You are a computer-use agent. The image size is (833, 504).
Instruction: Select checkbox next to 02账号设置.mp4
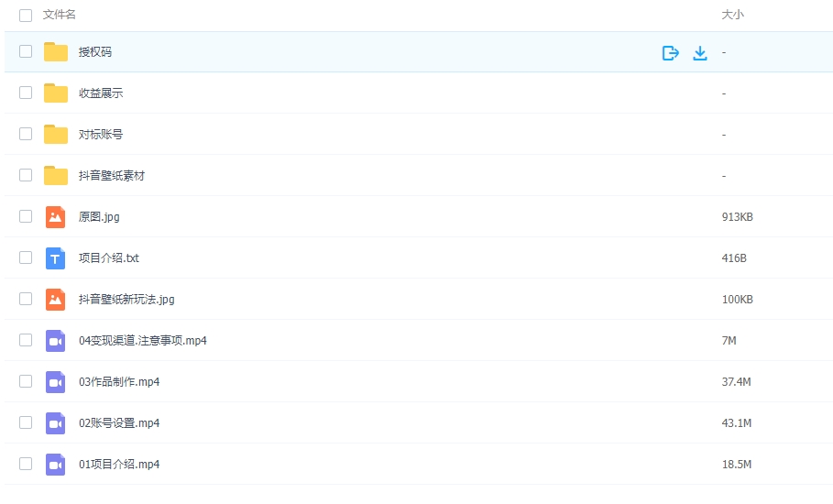(26, 422)
